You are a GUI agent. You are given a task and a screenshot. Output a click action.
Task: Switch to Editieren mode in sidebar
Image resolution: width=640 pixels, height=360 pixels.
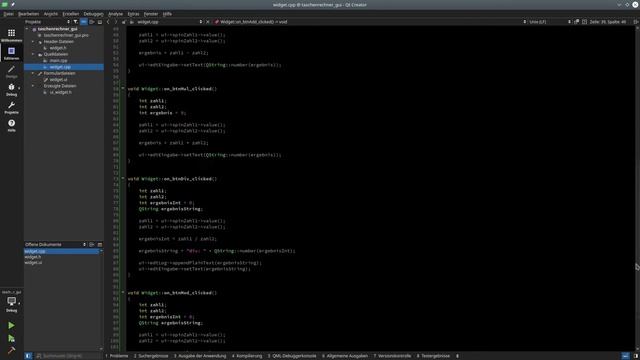pyautogui.click(x=11, y=53)
